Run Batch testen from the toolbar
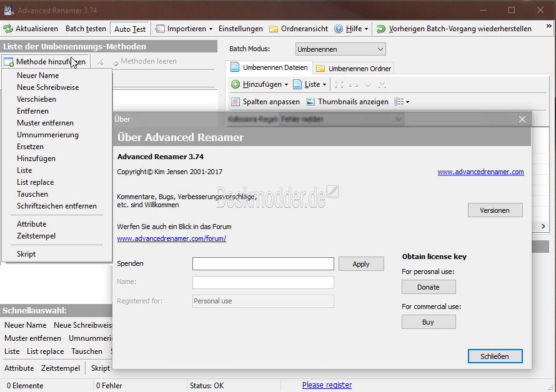Viewport: 556px width, 392px height. pos(86,29)
